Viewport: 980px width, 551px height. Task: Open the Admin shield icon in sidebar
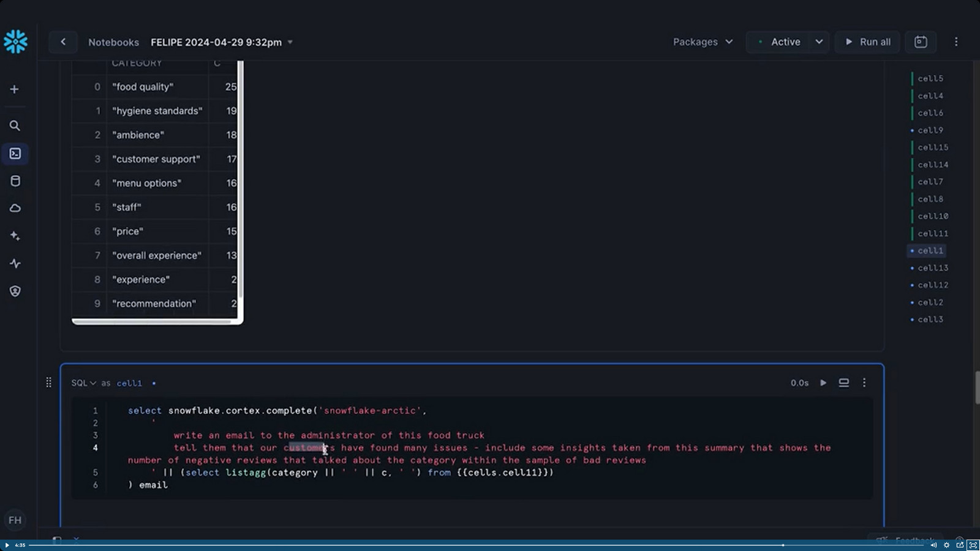pos(15,291)
